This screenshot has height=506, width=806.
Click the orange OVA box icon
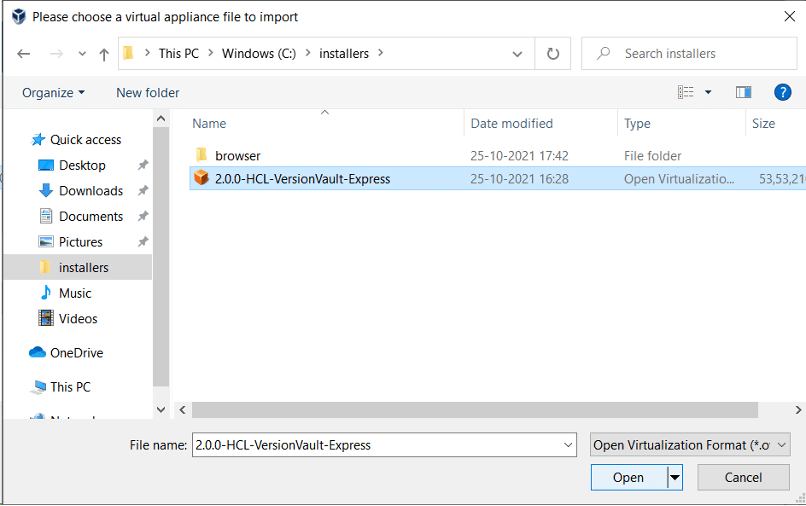coord(202,178)
